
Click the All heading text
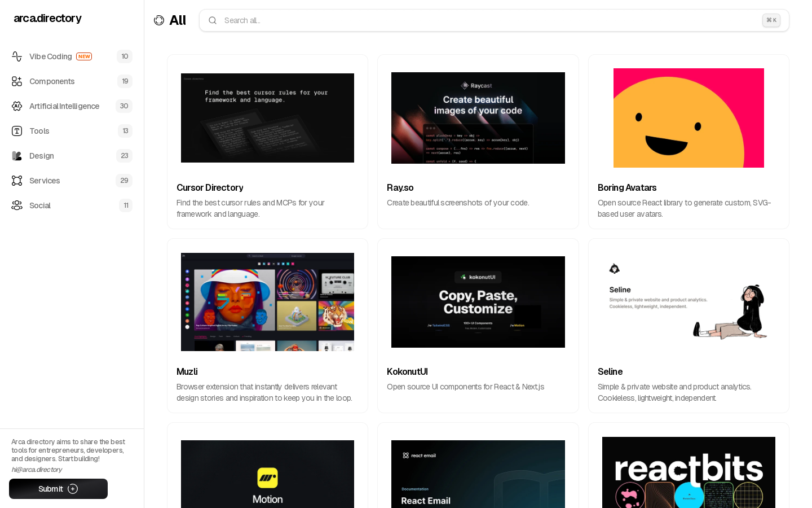click(x=178, y=20)
